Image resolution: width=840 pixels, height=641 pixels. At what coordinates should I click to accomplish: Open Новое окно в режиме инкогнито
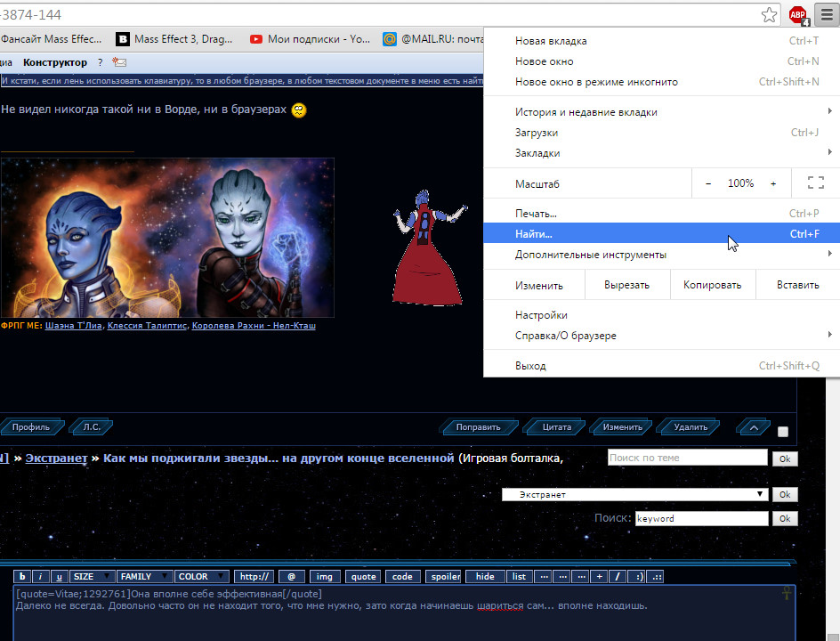(x=662, y=82)
